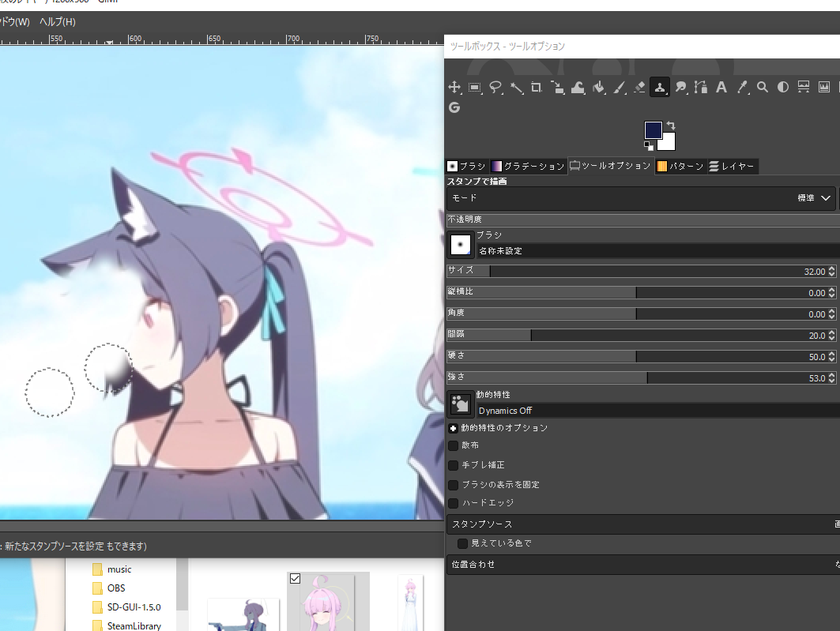Open the ヘルプ(H) menu
Viewport: 840px width, 631px height.
coord(58,22)
